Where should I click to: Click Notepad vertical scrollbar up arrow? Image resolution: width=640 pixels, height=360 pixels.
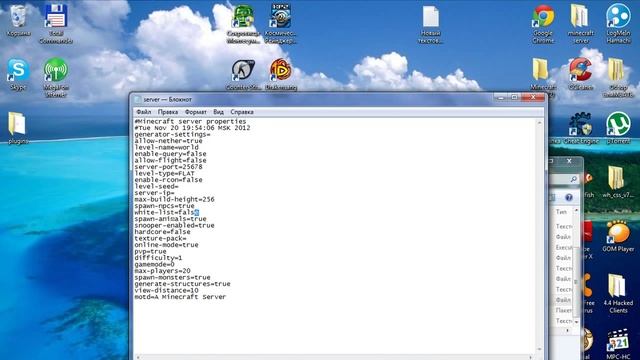point(540,122)
